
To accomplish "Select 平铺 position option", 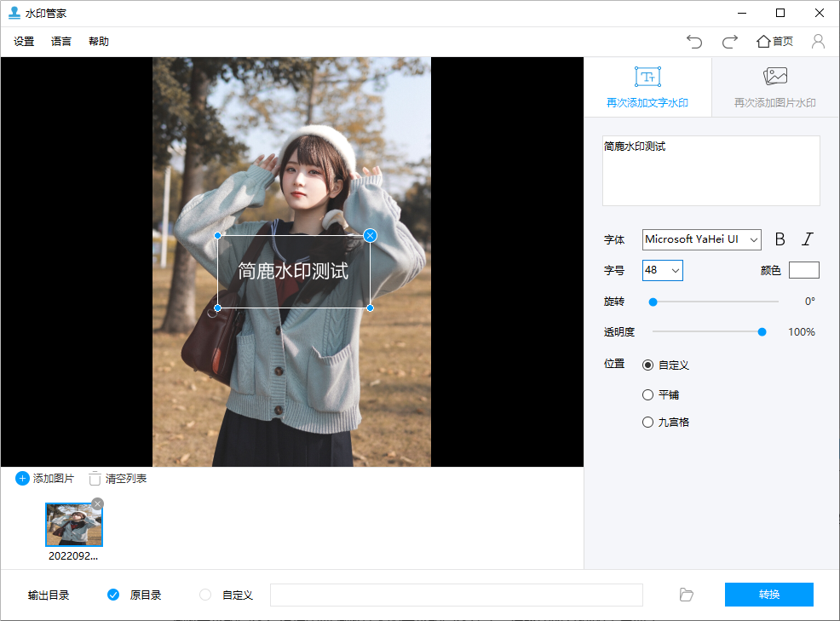I will (x=647, y=395).
